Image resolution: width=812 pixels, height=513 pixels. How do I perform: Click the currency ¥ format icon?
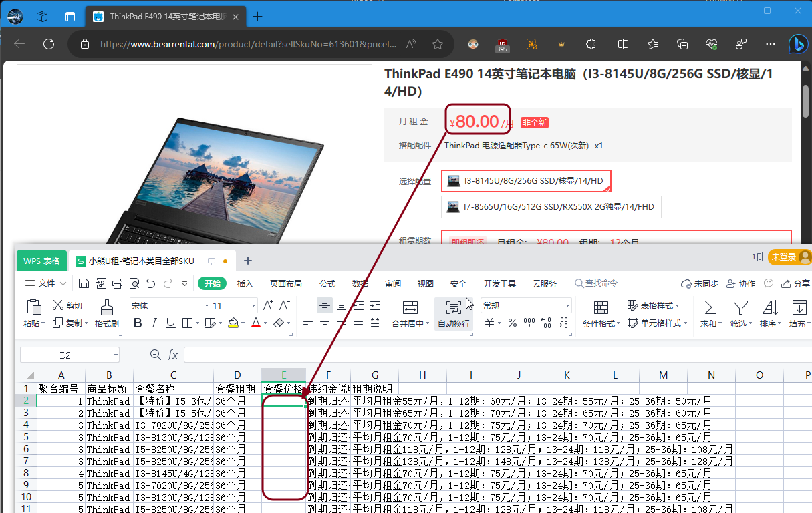pyautogui.click(x=489, y=323)
